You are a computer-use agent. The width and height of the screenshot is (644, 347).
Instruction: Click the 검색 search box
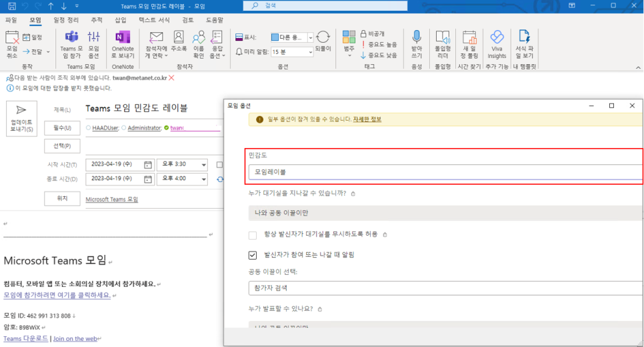tap(325, 6)
